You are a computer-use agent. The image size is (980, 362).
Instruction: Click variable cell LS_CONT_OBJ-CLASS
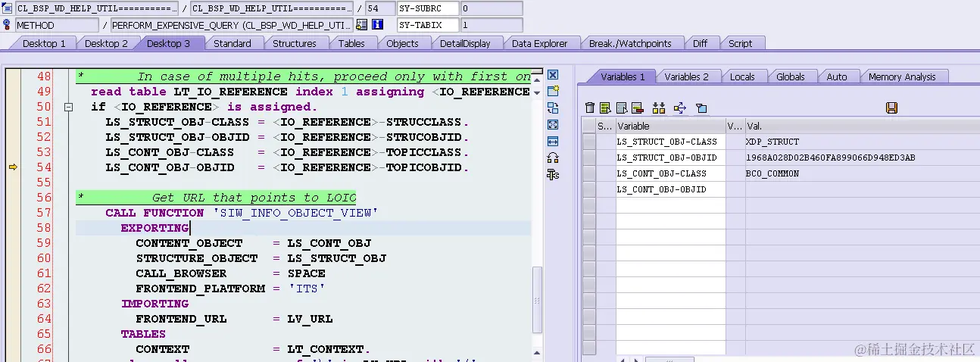click(670, 173)
